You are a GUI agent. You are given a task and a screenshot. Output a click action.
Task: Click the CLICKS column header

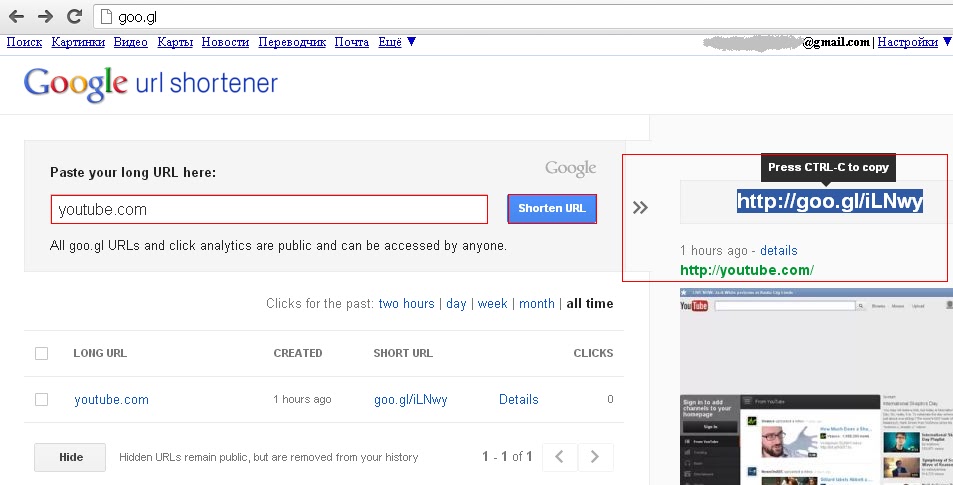(x=593, y=353)
